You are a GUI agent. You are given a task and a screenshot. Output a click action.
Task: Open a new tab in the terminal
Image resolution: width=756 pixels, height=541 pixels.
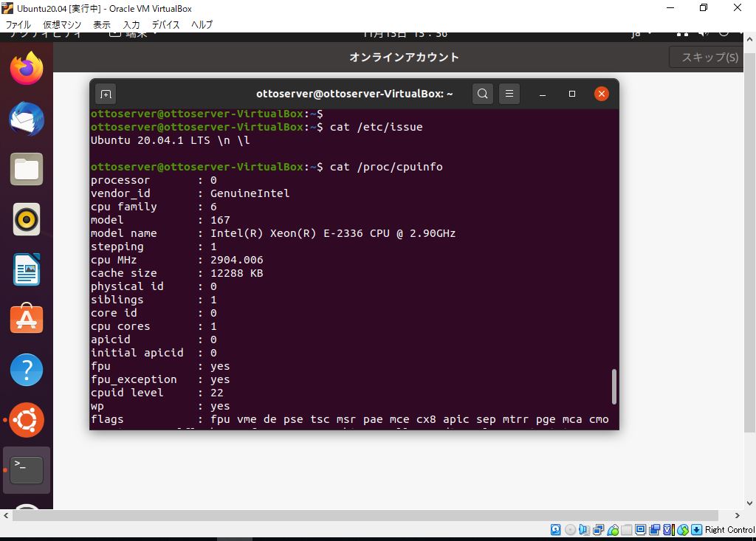coord(106,94)
